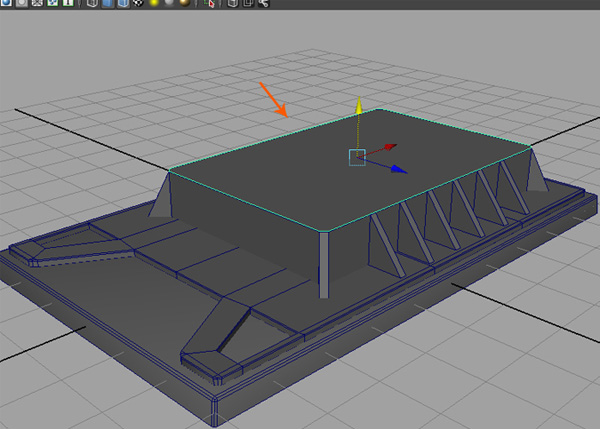Click the use all lights yellow sphere
The height and width of the screenshot is (429, 600).
pyautogui.click(x=155, y=3)
